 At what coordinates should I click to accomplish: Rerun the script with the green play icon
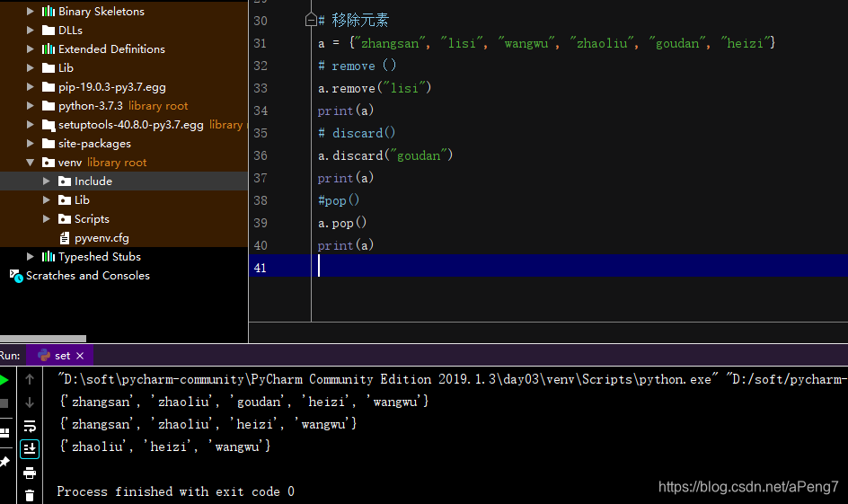pos(4,380)
